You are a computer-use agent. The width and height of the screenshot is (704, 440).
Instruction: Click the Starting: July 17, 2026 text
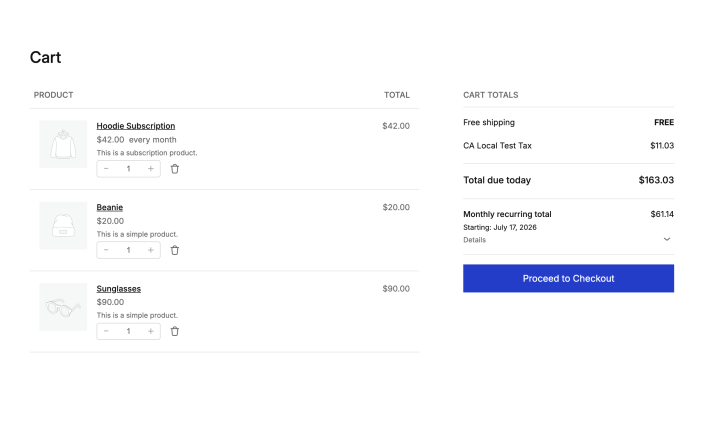[x=500, y=227]
